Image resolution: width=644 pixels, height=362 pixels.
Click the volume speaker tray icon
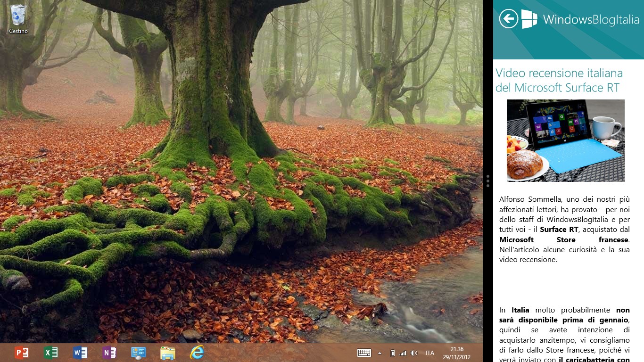(x=414, y=353)
